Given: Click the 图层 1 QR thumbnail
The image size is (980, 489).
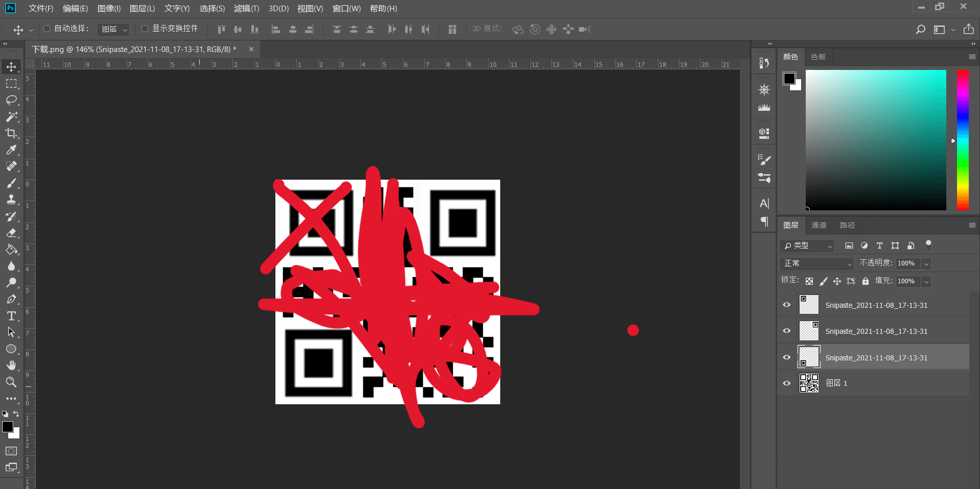Looking at the screenshot, I should 809,383.
